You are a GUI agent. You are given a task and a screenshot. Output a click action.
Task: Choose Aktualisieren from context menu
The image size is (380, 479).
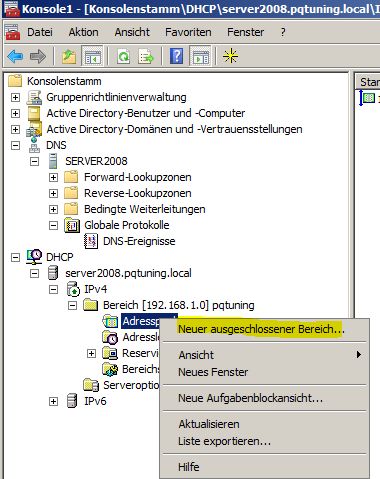[264, 424]
